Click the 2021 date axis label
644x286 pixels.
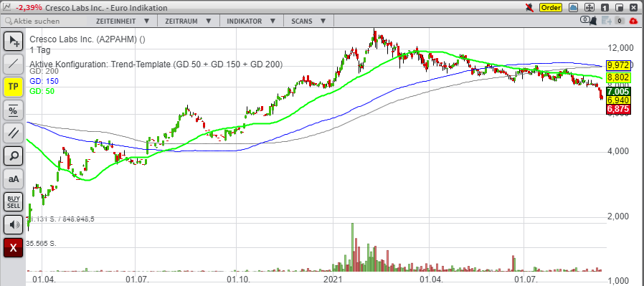point(333,280)
